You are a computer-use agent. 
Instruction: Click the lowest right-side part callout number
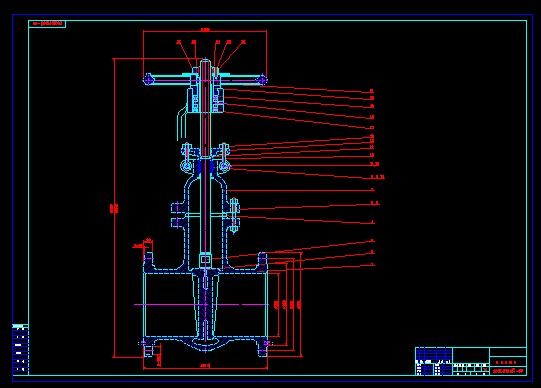(x=373, y=265)
